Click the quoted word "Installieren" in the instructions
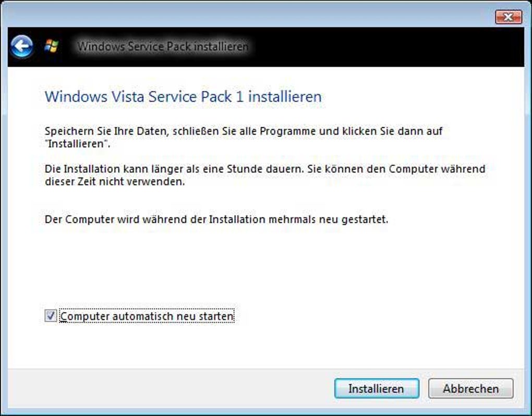The height and width of the screenshot is (416, 532). coord(77,145)
